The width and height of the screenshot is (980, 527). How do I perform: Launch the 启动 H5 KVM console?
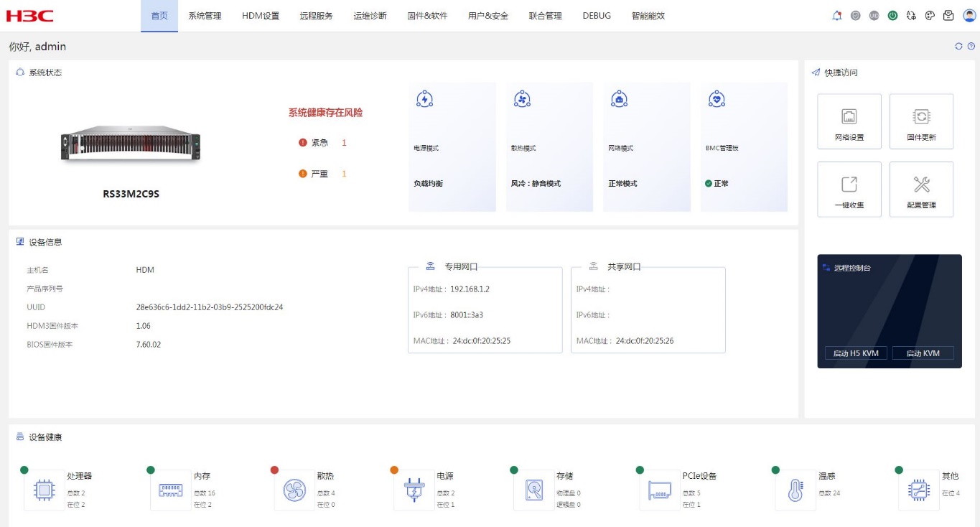(x=856, y=353)
